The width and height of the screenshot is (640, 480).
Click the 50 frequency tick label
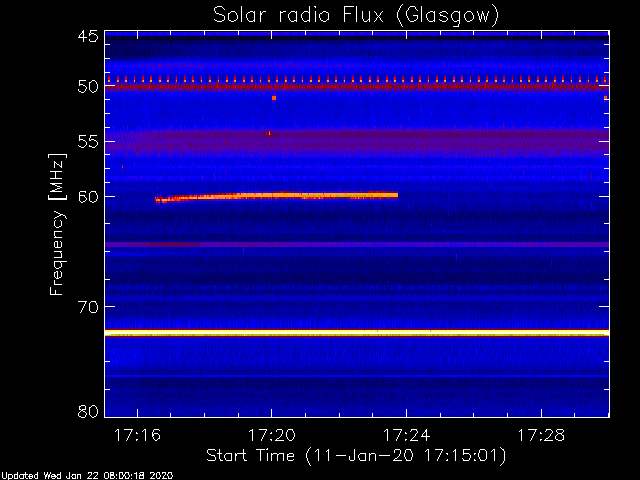click(x=88, y=87)
